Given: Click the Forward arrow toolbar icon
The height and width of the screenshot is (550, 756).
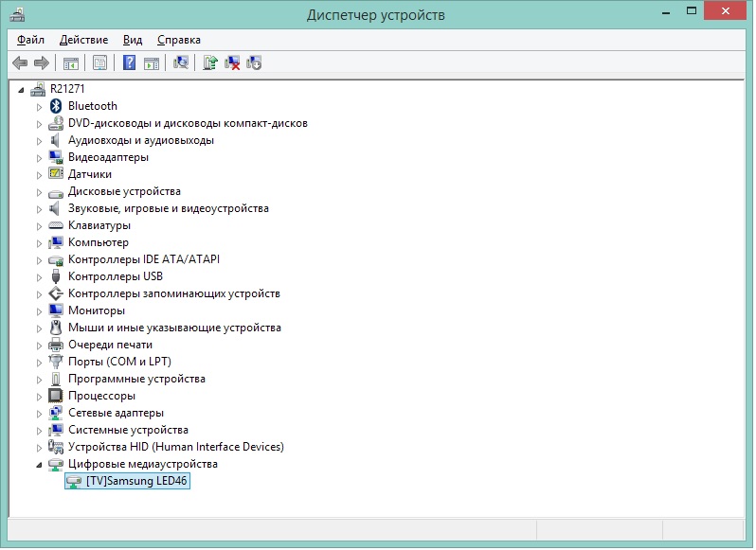Looking at the screenshot, I should pos(42,63).
